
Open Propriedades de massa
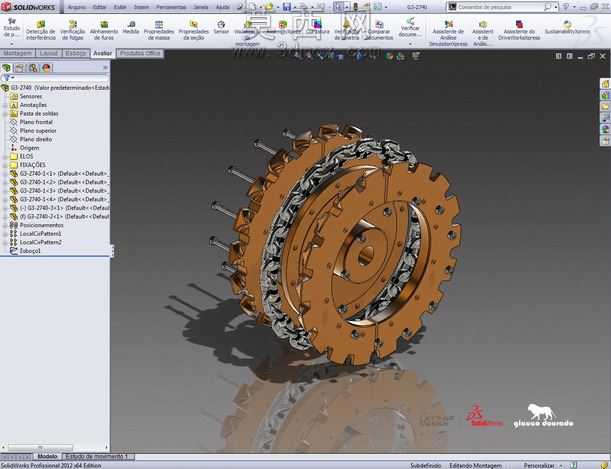point(159,31)
